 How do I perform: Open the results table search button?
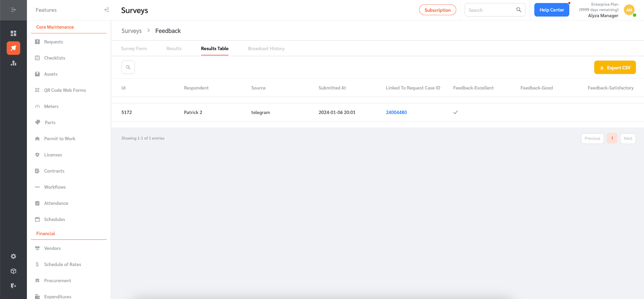point(128,67)
